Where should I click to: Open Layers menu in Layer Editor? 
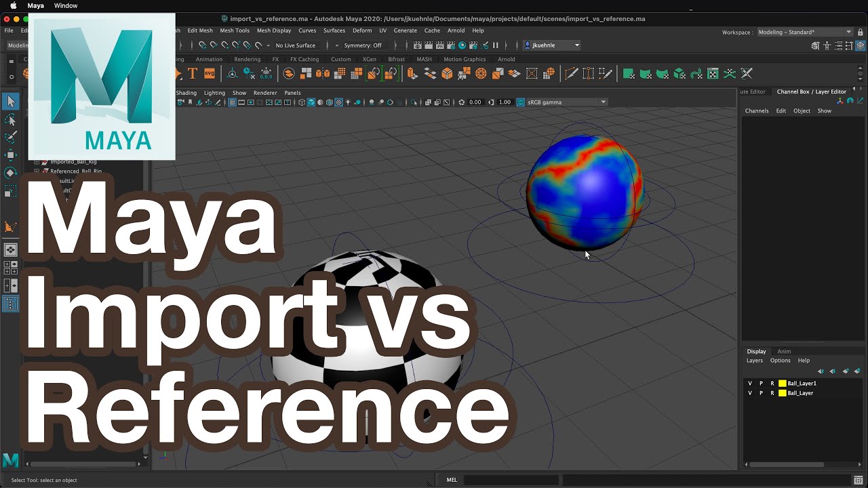(755, 361)
